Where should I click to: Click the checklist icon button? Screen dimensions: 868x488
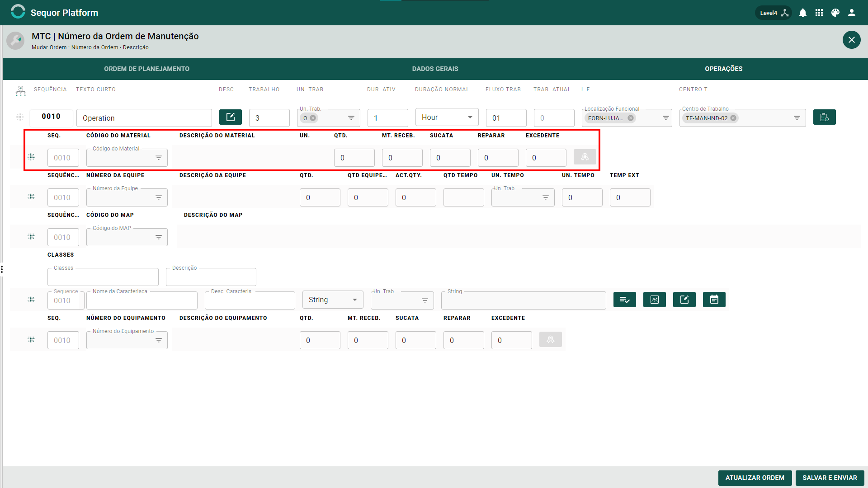[625, 300]
